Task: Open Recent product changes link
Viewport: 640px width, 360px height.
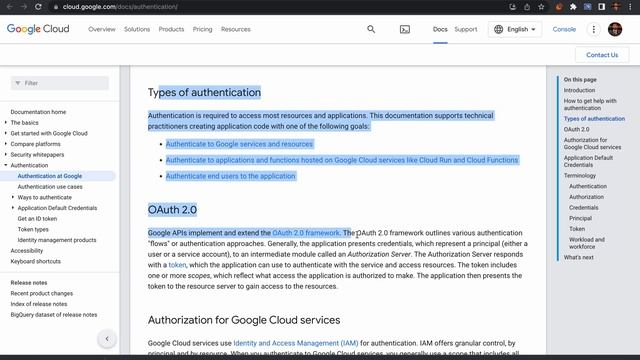Action: [x=42, y=293]
